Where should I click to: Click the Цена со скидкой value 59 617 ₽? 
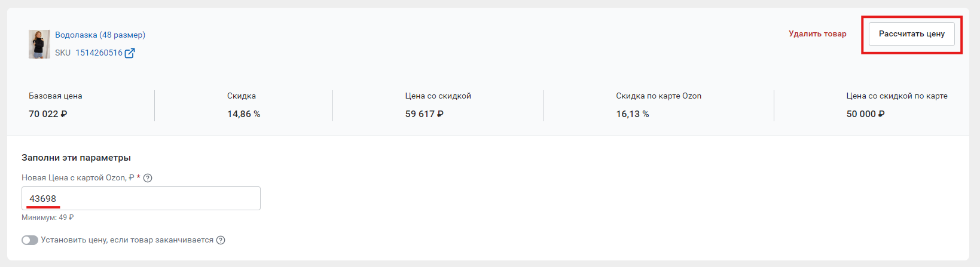tap(425, 114)
